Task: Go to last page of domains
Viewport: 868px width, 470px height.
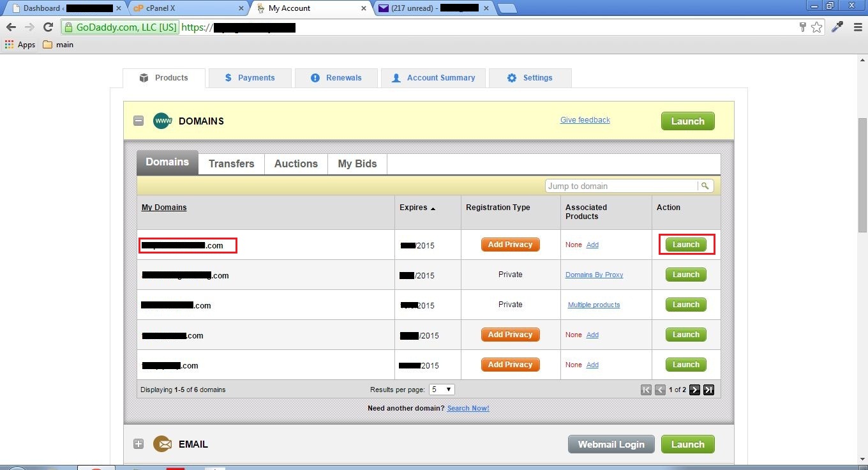Action: click(708, 390)
